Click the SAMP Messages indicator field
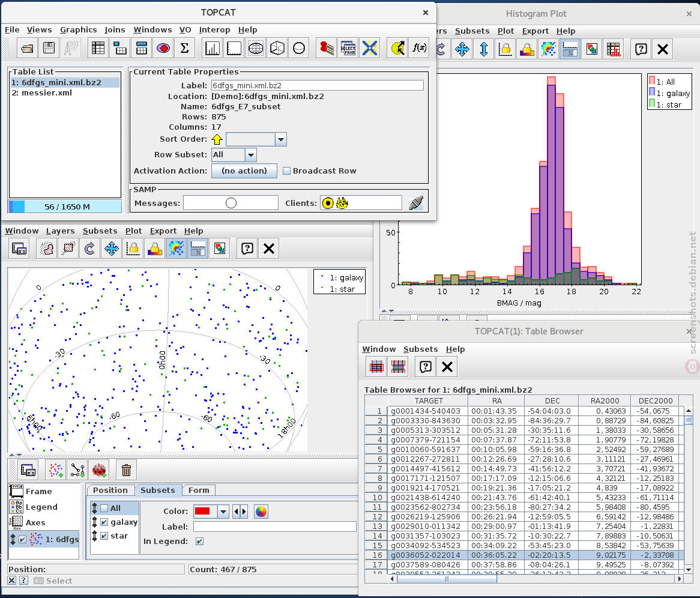Screen dimensions: 700x598 [x=231, y=203]
